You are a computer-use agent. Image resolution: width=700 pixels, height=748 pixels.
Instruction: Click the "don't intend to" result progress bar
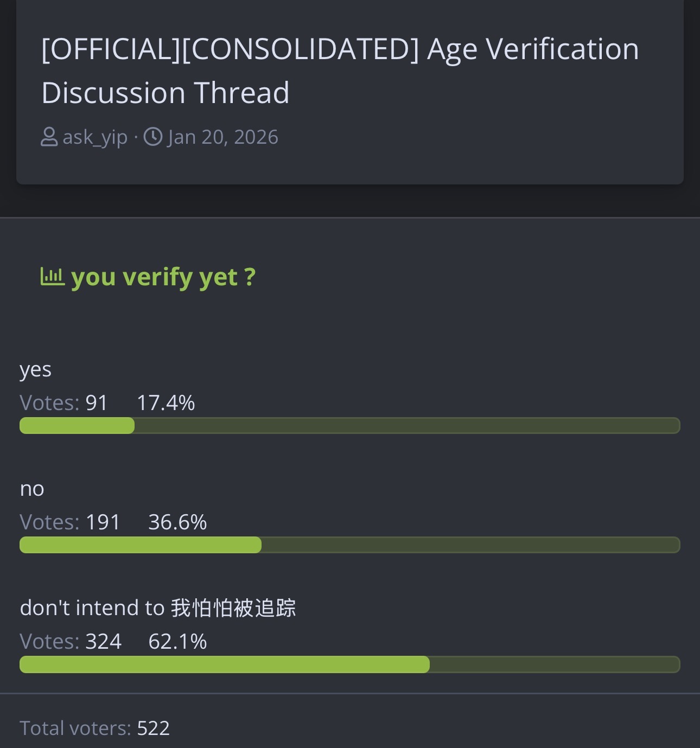coord(349,664)
